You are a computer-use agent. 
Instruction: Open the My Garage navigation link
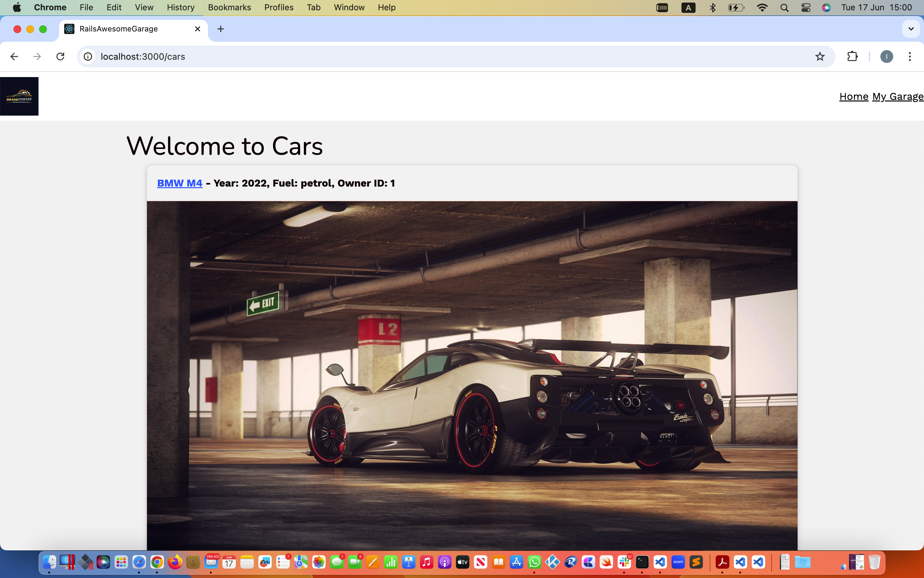[x=898, y=96]
